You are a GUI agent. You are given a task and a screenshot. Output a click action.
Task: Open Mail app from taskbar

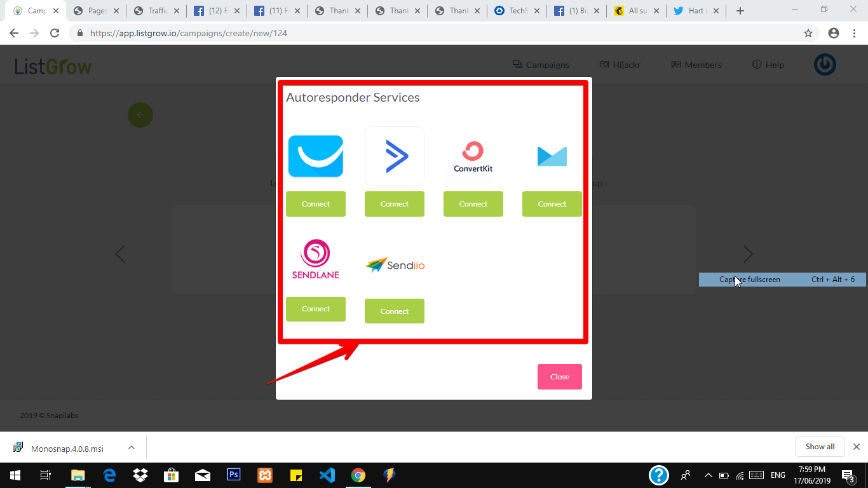[x=203, y=475]
